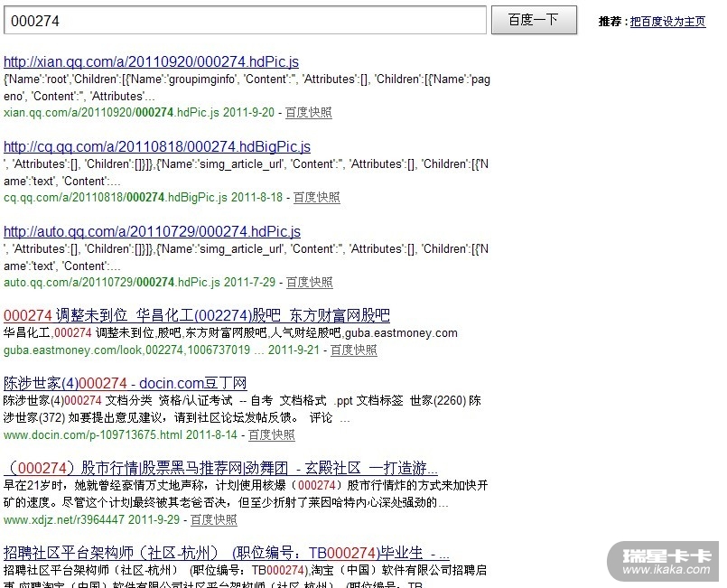Click snippet text 陈涉世家(4)000274 文档分类
The image size is (727, 588).
click(242, 409)
